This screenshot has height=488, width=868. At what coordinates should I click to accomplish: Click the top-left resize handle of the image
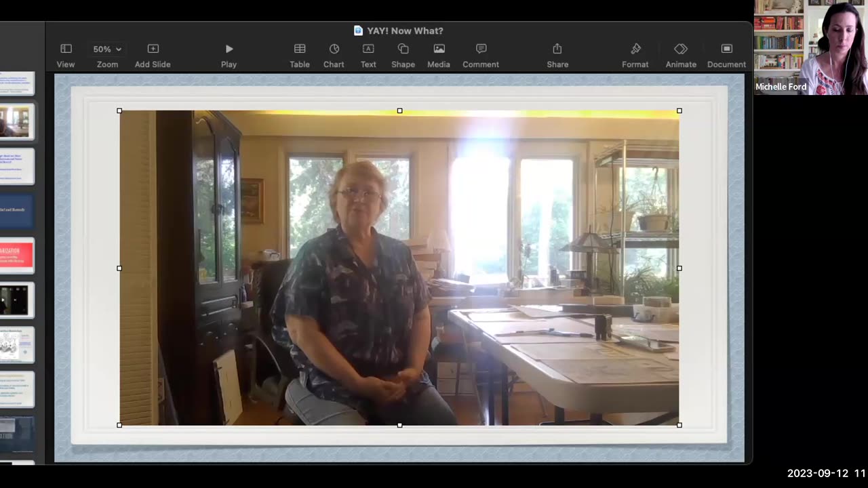(x=119, y=110)
